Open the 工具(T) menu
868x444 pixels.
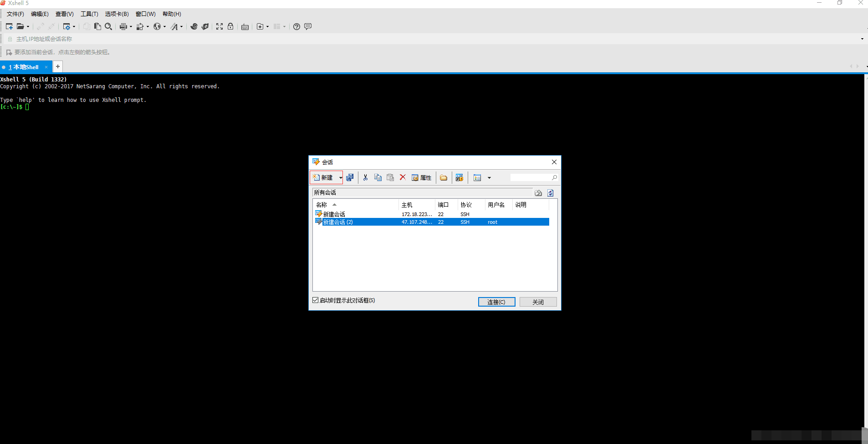(x=89, y=14)
